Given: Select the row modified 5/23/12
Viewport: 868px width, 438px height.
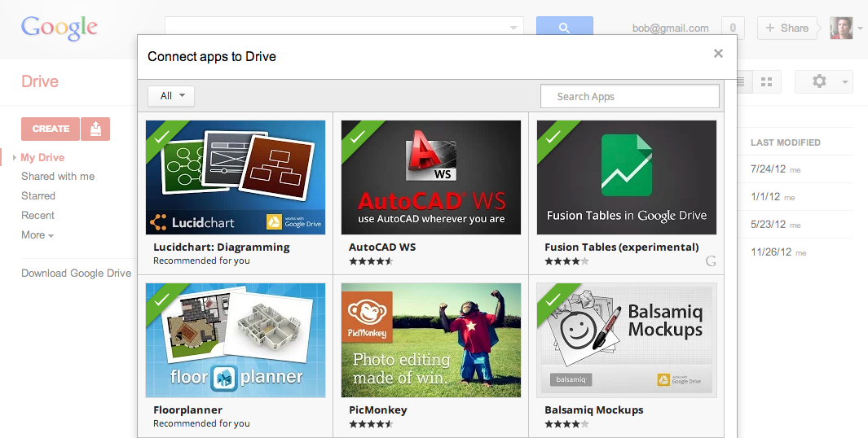Looking at the screenshot, I should [x=795, y=225].
